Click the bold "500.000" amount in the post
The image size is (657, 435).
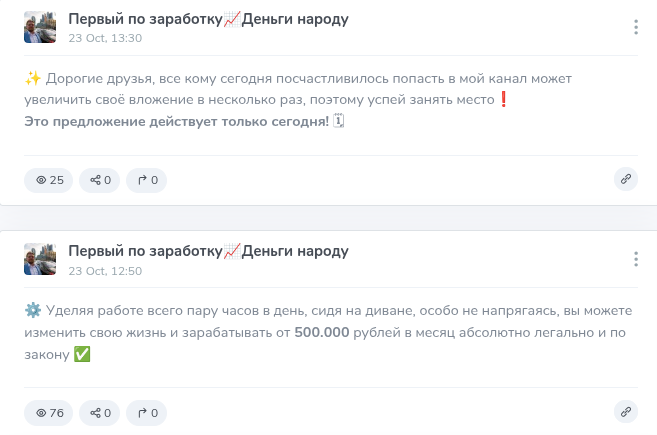click(321, 332)
